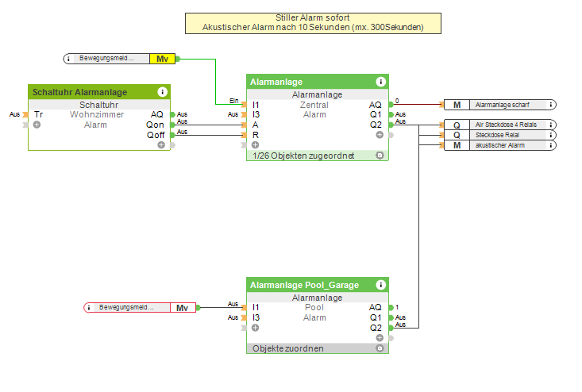Click info icon on Schaltuhr Alarmanlage header
This screenshot has height=392, width=582.
(x=162, y=92)
